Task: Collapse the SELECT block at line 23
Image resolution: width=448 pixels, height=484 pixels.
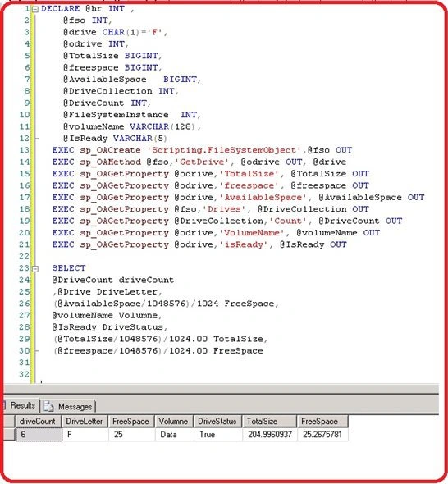Action: click(x=35, y=269)
